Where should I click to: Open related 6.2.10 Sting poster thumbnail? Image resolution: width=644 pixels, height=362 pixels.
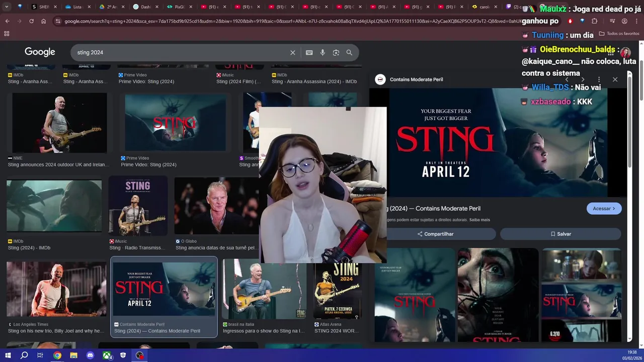click(x=581, y=295)
